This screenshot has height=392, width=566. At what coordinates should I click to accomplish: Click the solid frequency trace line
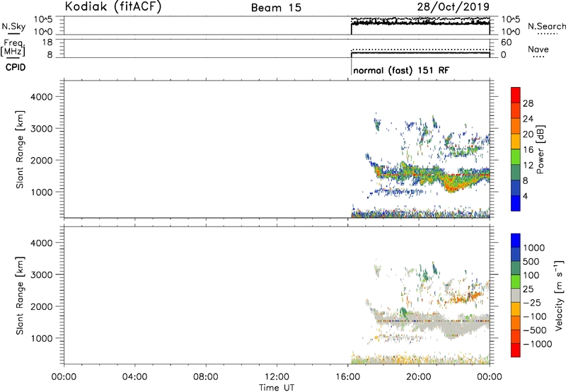tap(420, 53)
